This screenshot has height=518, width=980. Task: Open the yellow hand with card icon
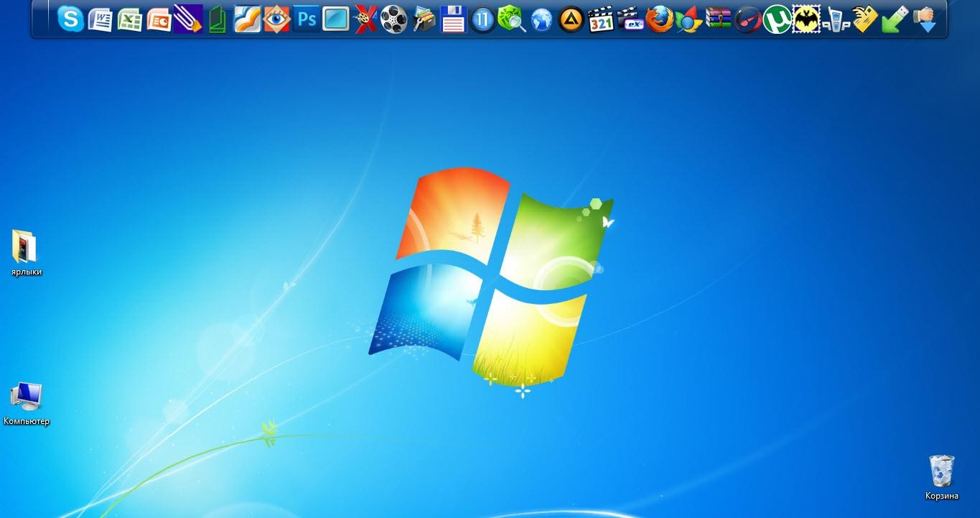coord(865,19)
